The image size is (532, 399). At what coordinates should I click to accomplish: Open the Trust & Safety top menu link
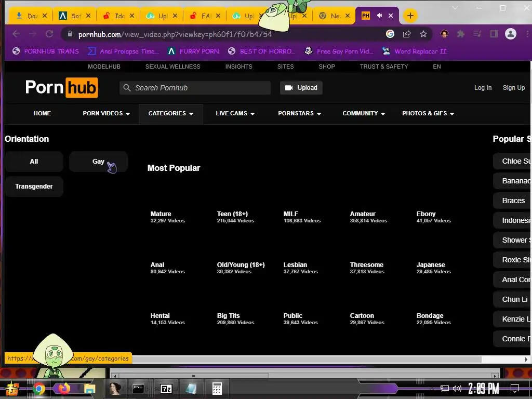tap(384, 66)
